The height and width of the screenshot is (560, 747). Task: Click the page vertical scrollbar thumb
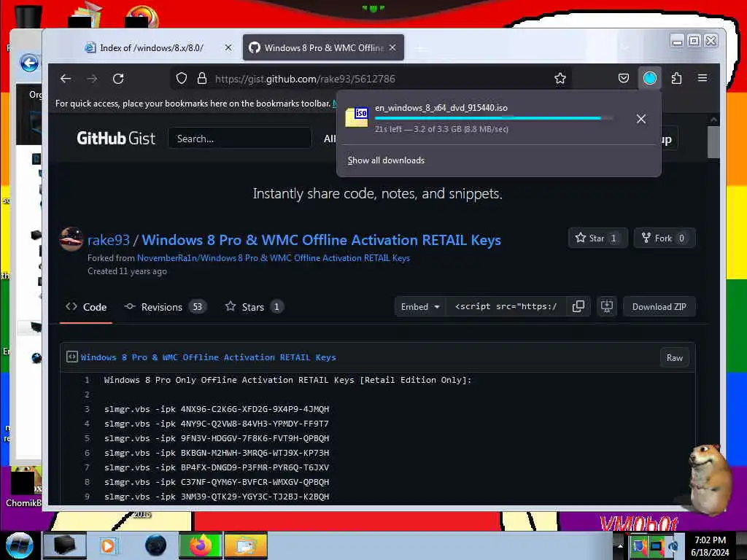point(713,142)
